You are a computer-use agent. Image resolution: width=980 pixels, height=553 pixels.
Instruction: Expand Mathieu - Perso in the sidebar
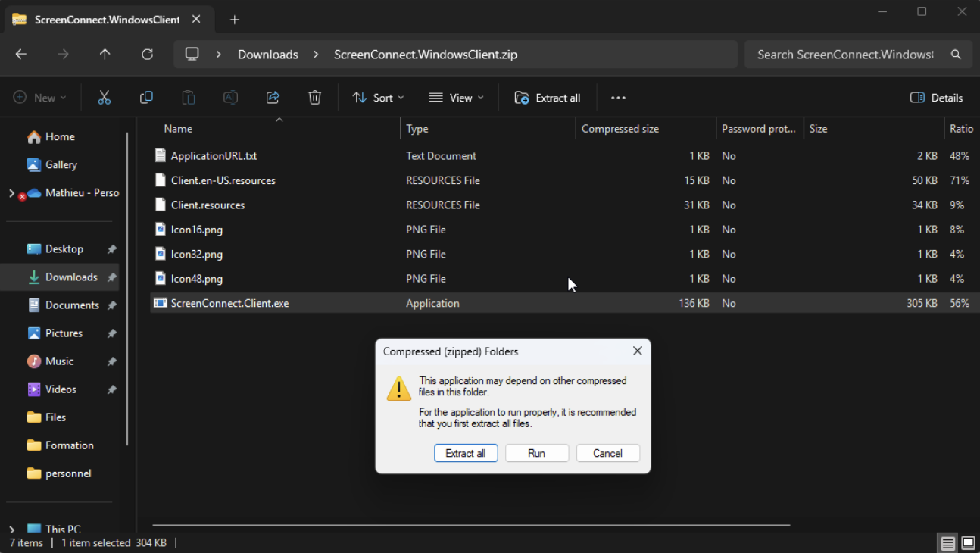[x=11, y=192]
